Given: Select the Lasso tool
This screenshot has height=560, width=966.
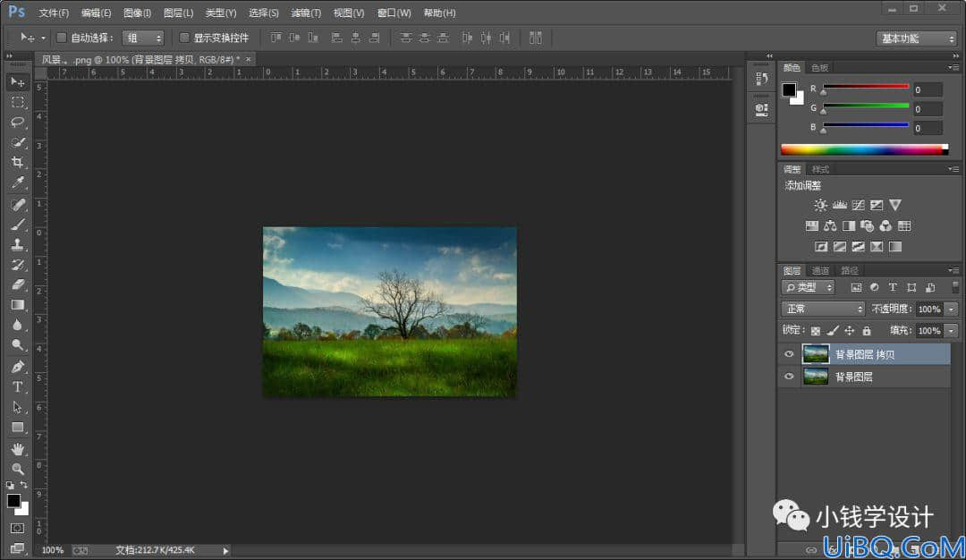Looking at the screenshot, I should point(17,122).
